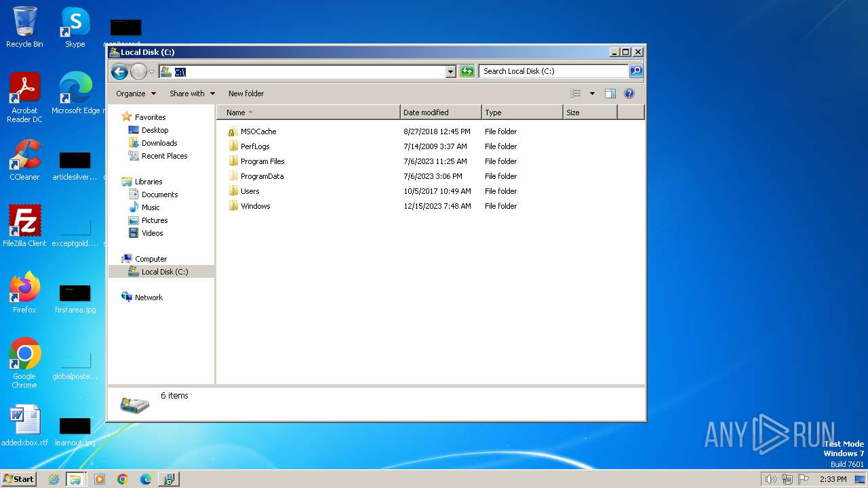The height and width of the screenshot is (488, 868).
Task: Click the 8/27/2018 12:45 PM date cell
Action: point(437,131)
